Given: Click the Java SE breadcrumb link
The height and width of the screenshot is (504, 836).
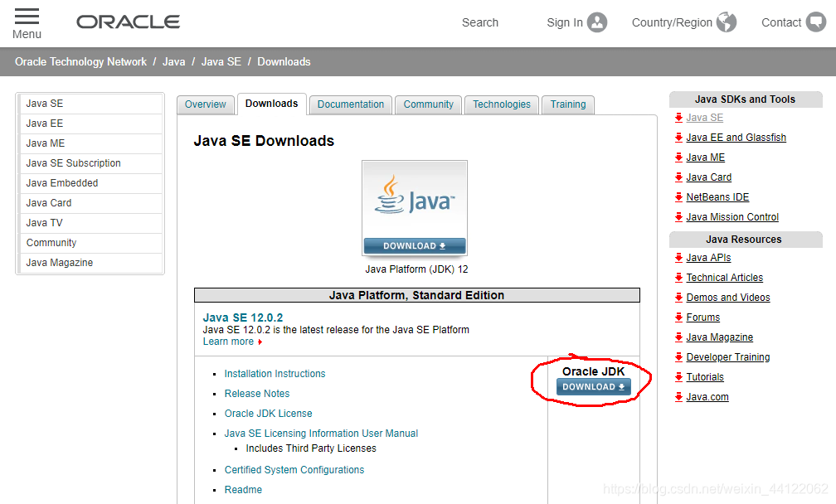Looking at the screenshot, I should pyautogui.click(x=221, y=62).
